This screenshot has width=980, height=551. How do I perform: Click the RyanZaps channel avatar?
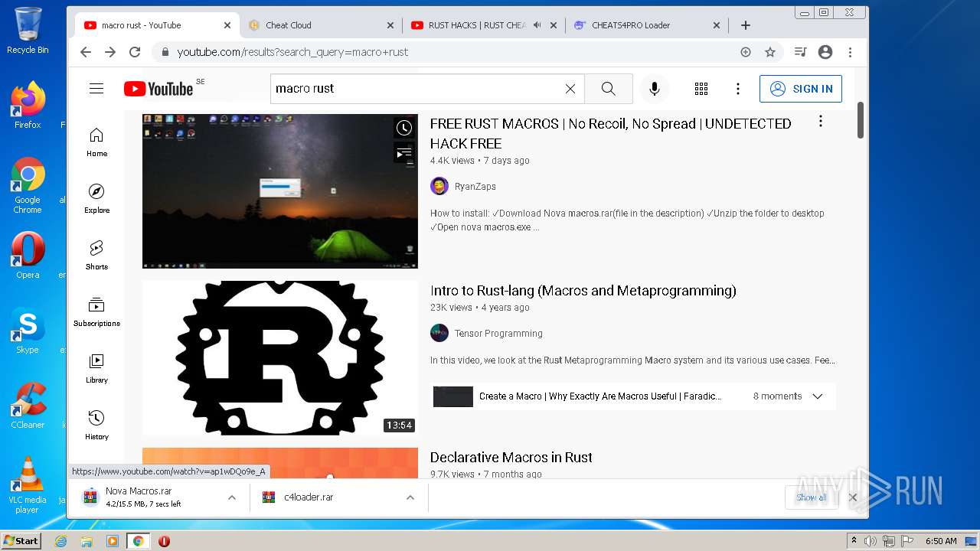(439, 186)
